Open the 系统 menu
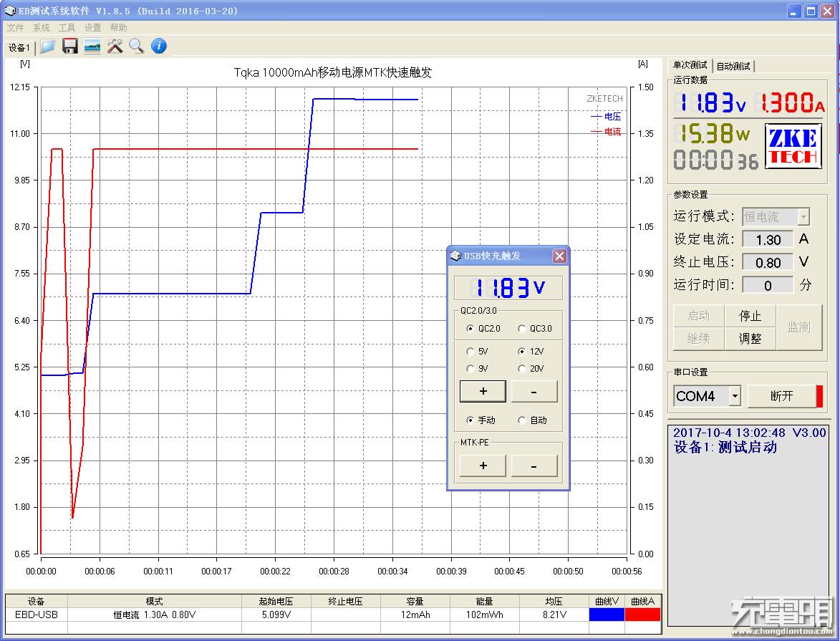 click(x=42, y=28)
